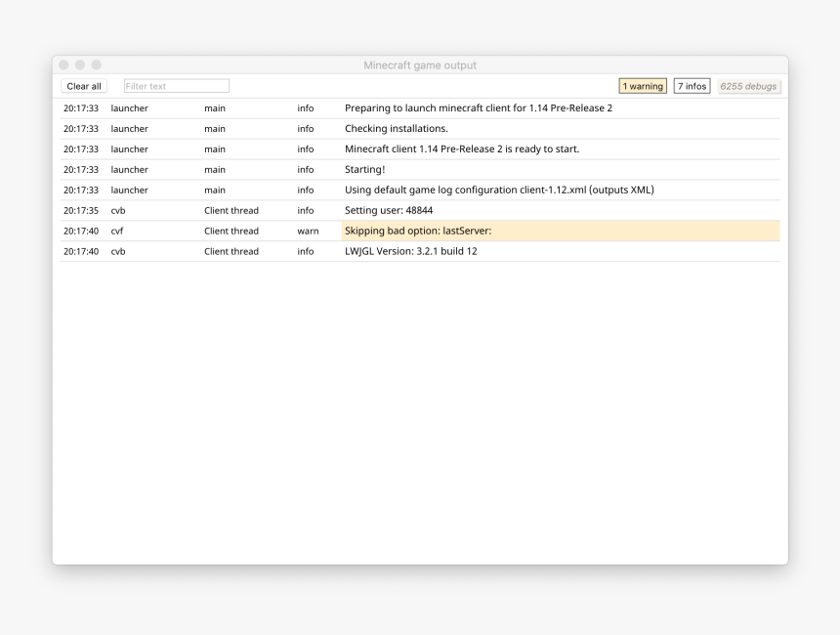Click 'main' in the Checking installations row
The image size is (840, 635).
[215, 129]
